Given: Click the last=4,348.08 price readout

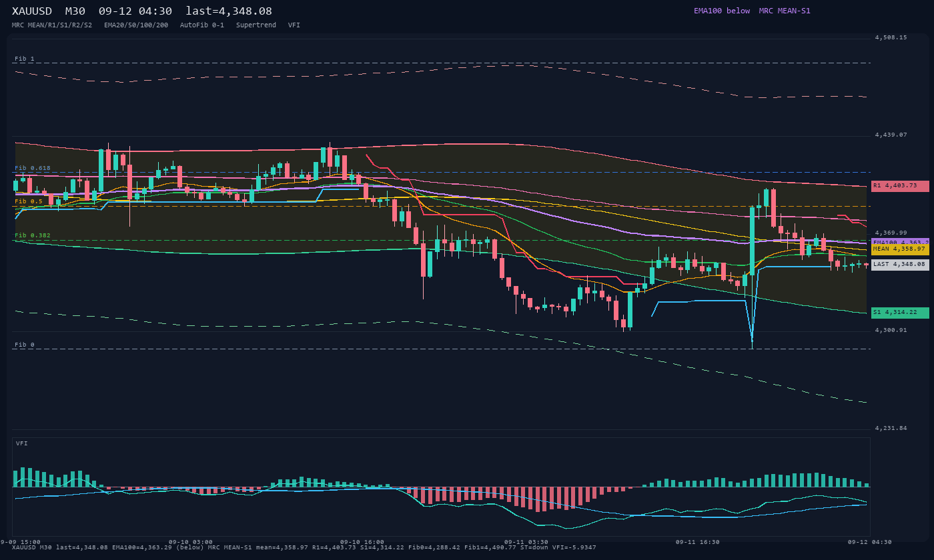Looking at the screenshot, I should coord(229,11).
